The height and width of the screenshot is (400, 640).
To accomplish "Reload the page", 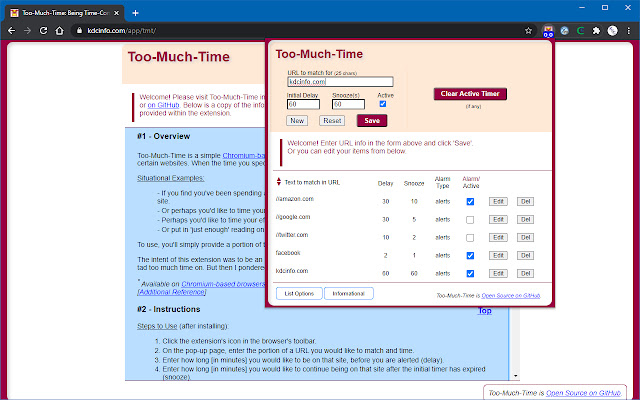I will pos(43,31).
